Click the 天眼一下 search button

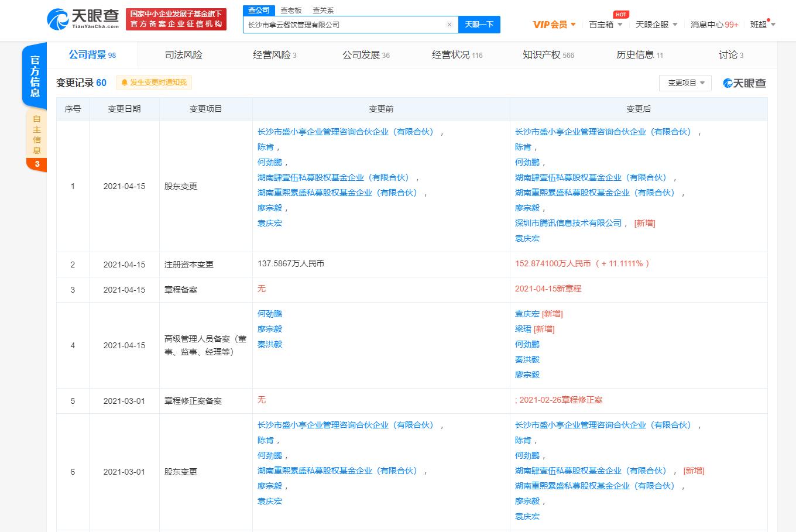479,25
